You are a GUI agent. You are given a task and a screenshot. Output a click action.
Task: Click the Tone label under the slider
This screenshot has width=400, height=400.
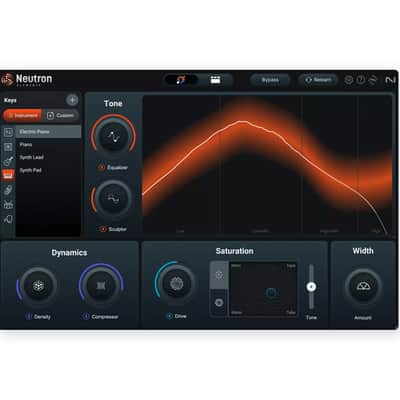tap(311, 317)
